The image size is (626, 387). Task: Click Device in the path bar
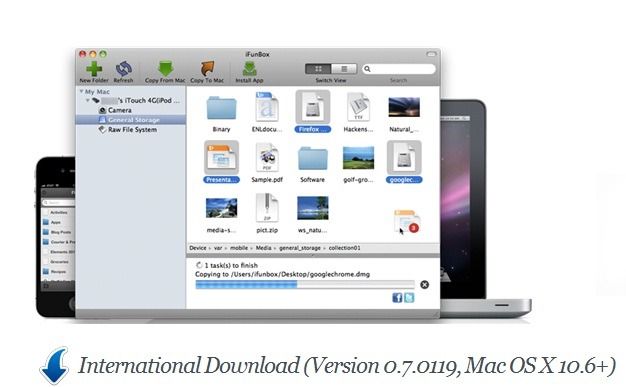point(198,248)
